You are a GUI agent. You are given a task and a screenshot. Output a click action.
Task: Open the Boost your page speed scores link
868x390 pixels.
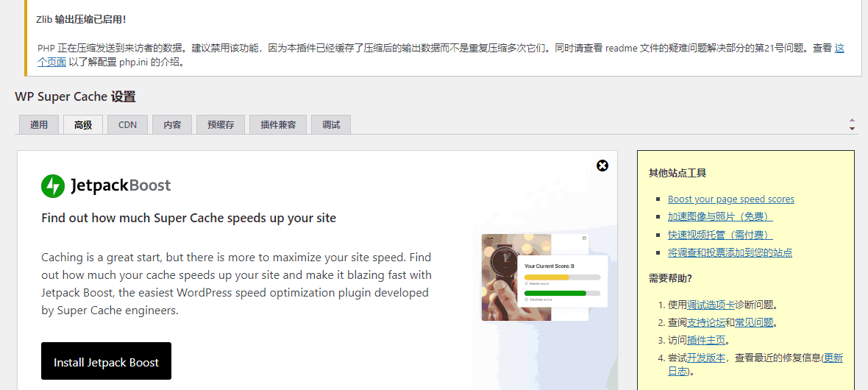coord(730,199)
